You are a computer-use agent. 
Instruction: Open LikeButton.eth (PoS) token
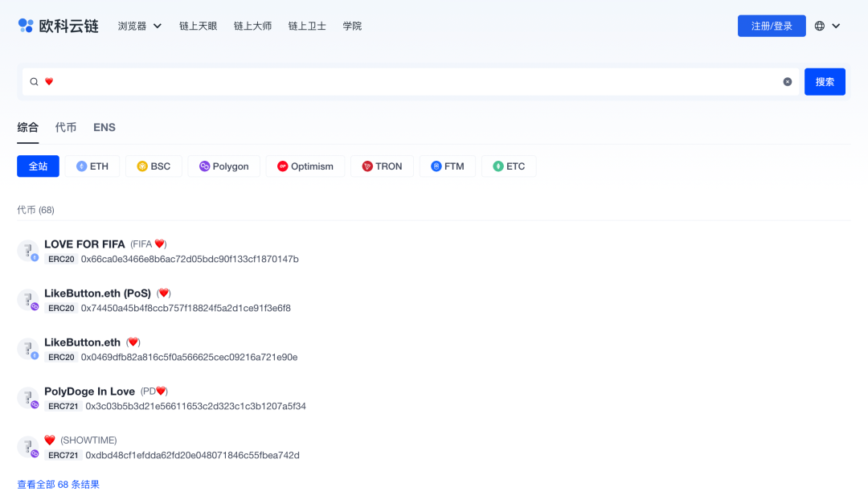[97, 293]
